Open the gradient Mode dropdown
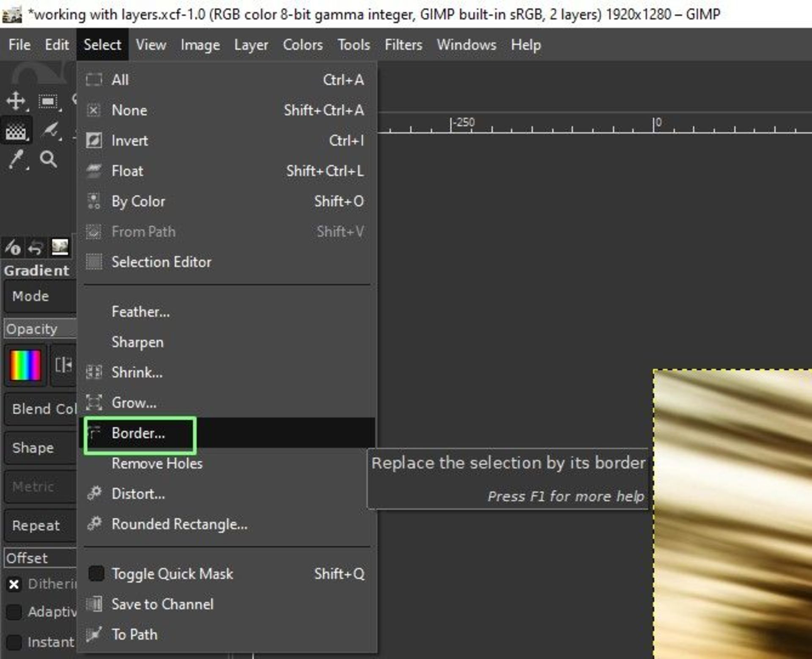 coord(40,296)
